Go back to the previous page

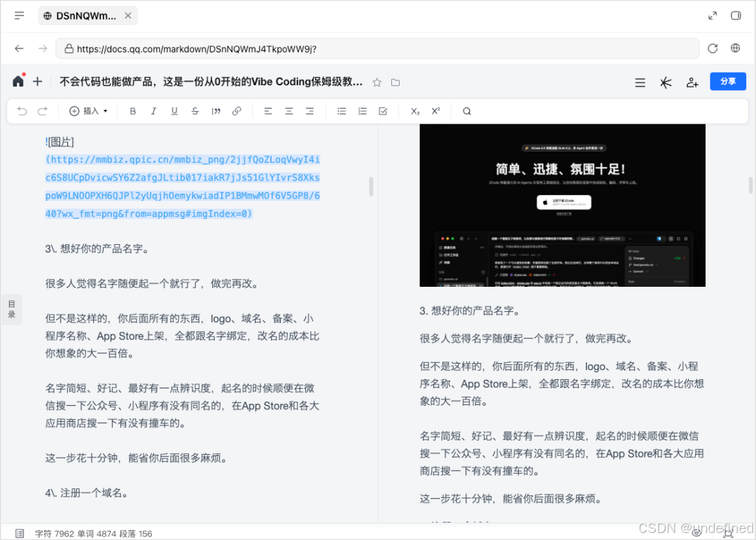pyautogui.click(x=20, y=49)
